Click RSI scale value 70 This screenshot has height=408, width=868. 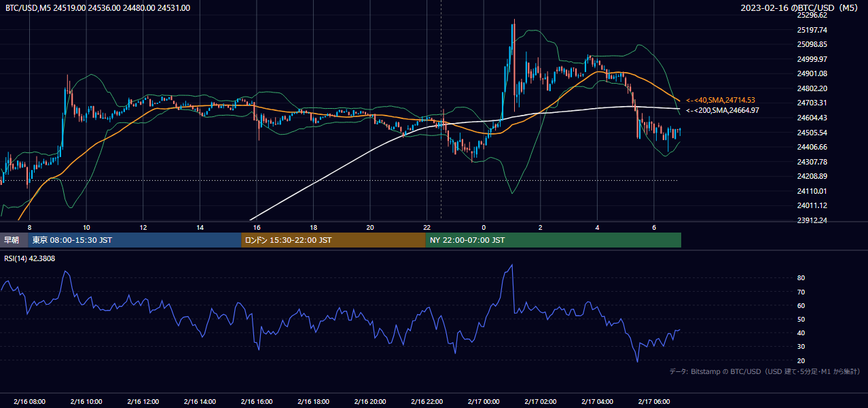(801, 292)
